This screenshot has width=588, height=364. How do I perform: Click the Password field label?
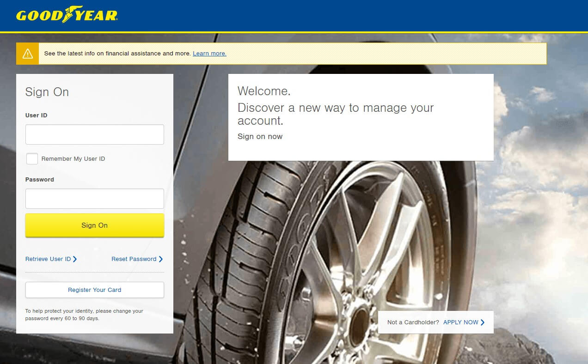40,180
